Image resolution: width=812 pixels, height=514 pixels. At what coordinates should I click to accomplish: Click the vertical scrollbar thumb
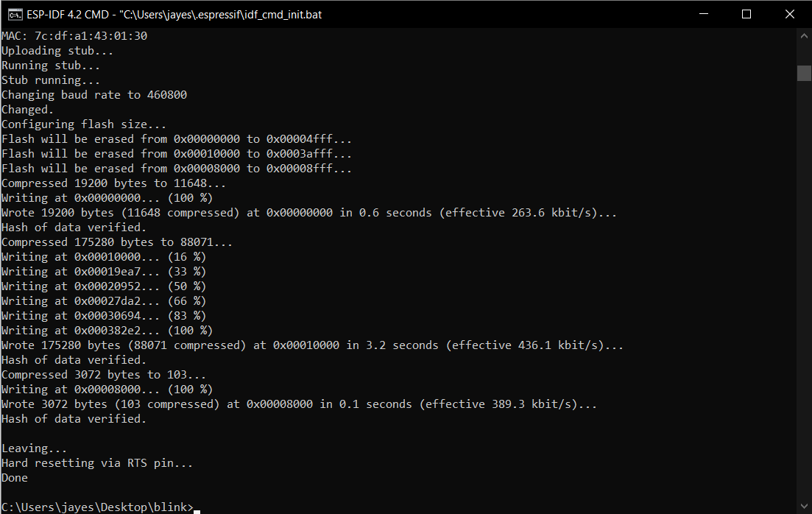point(804,73)
